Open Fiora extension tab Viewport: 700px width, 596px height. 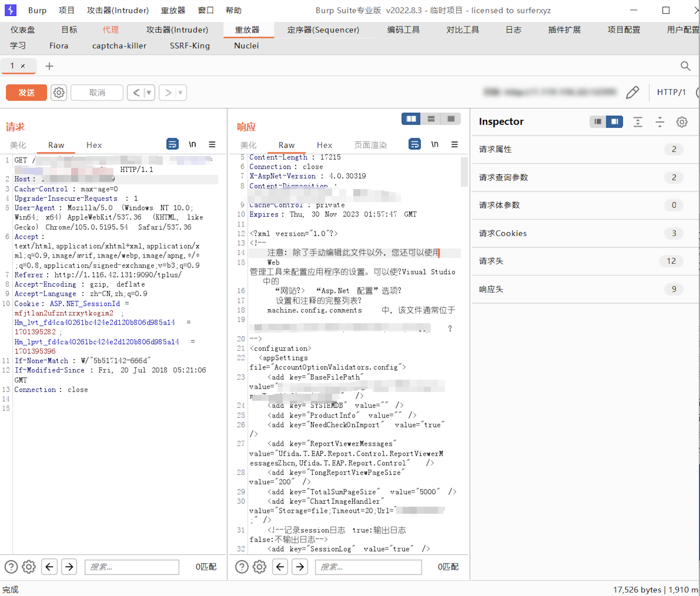pos(59,45)
